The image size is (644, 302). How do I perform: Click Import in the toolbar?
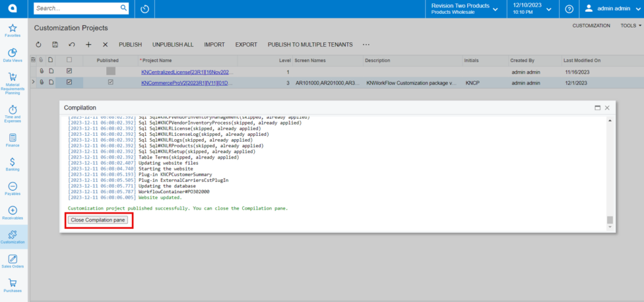214,45
